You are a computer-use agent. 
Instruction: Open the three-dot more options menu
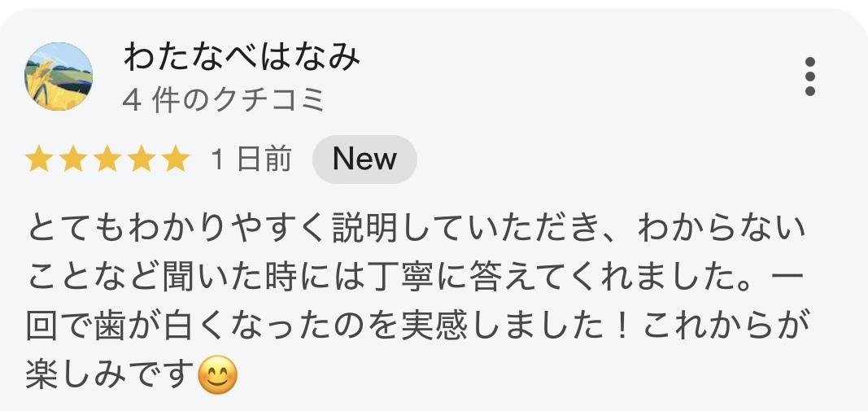click(810, 77)
